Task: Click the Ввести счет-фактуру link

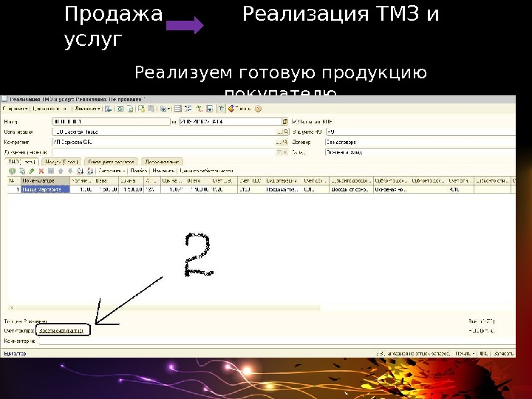Action: (x=61, y=330)
